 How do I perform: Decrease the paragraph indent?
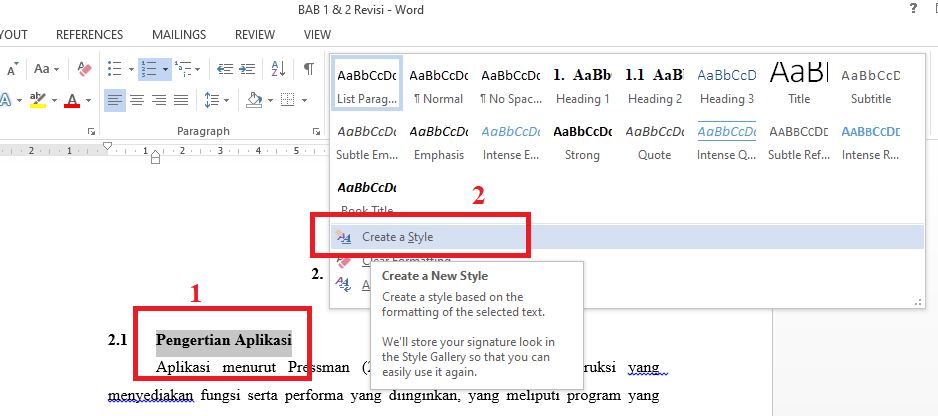(x=225, y=69)
